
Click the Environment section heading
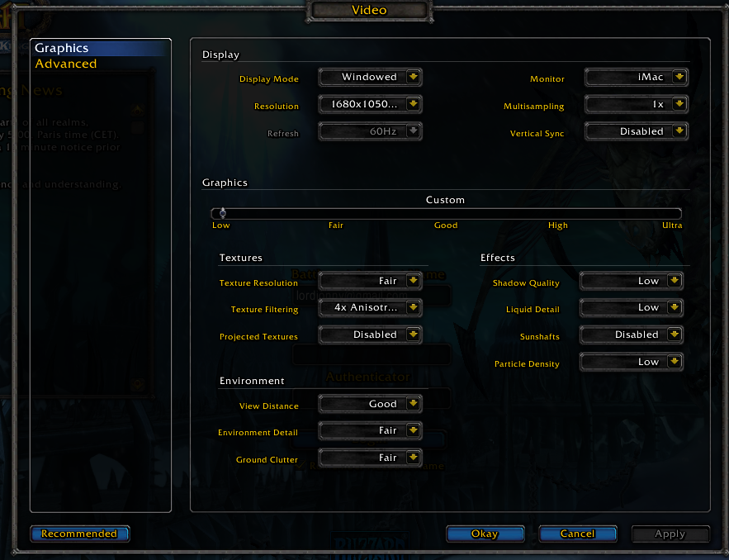pyautogui.click(x=252, y=381)
